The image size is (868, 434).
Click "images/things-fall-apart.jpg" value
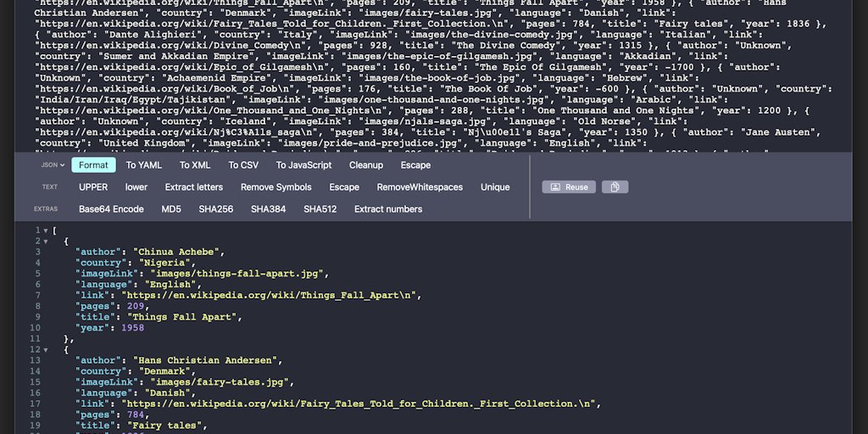click(236, 274)
